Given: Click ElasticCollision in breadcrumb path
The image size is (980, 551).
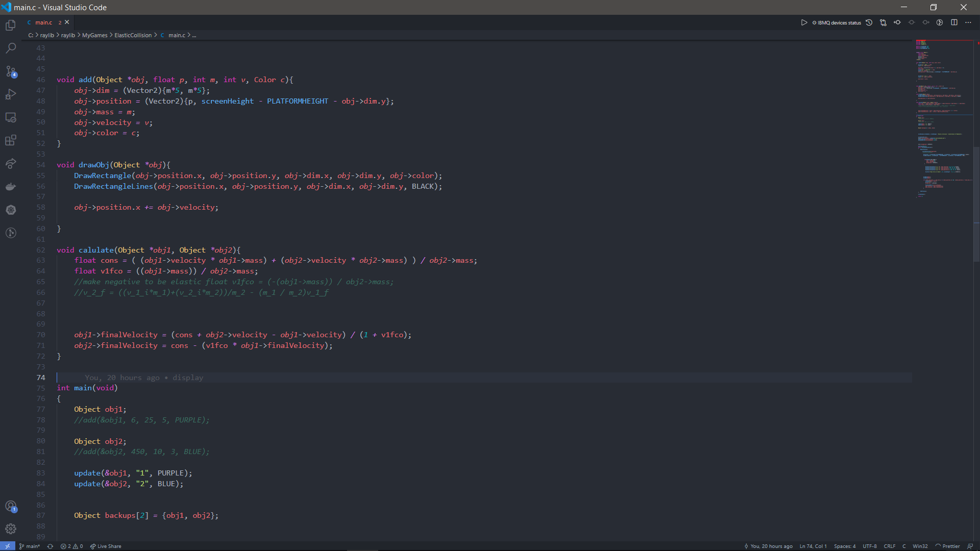Looking at the screenshot, I should click(133, 35).
